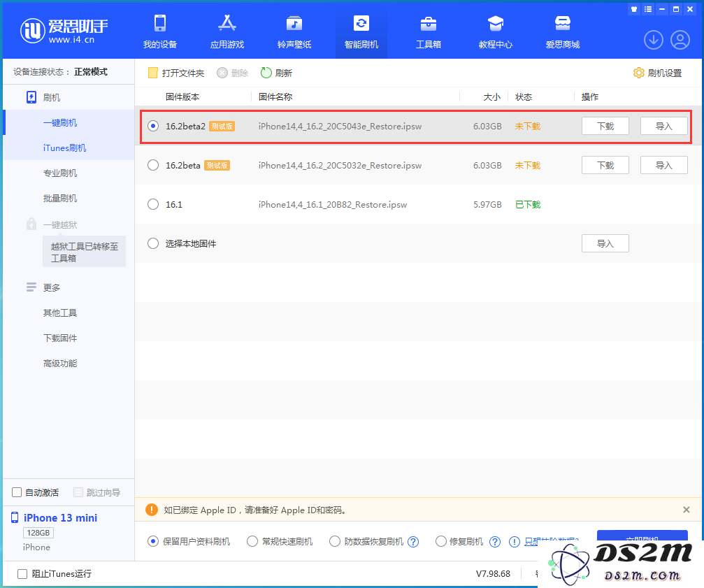
Task: Import the 16.2beta firmware file
Action: [x=663, y=165]
